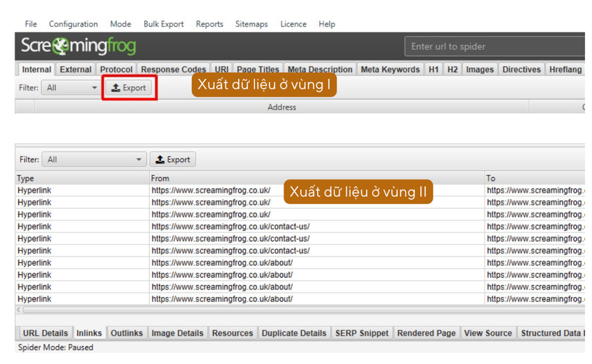The height and width of the screenshot is (364, 592).
Task: Sort by the Type column header
Action: click(82, 178)
